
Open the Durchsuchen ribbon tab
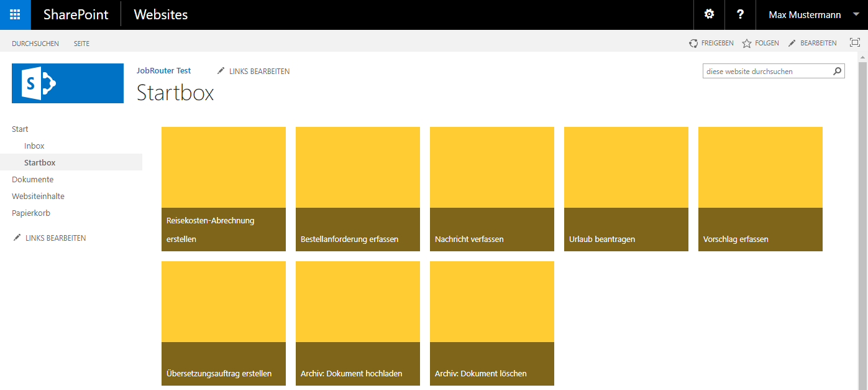(x=35, y=44)
